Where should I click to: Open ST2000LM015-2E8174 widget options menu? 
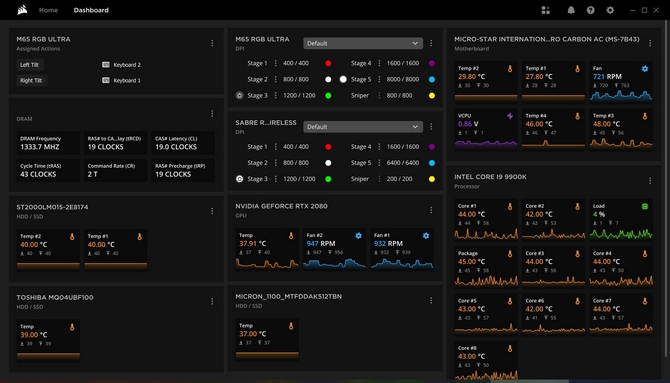212,211
